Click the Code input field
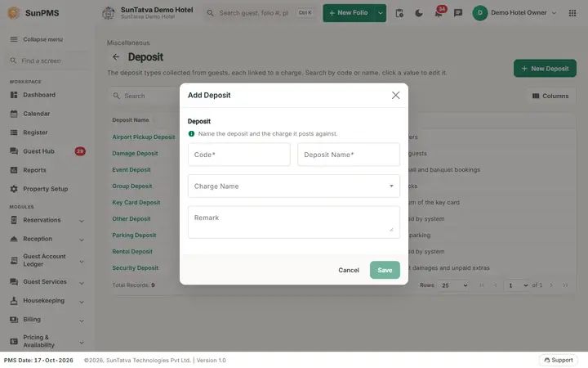This screenshot has height=368, width=588. 238,155
